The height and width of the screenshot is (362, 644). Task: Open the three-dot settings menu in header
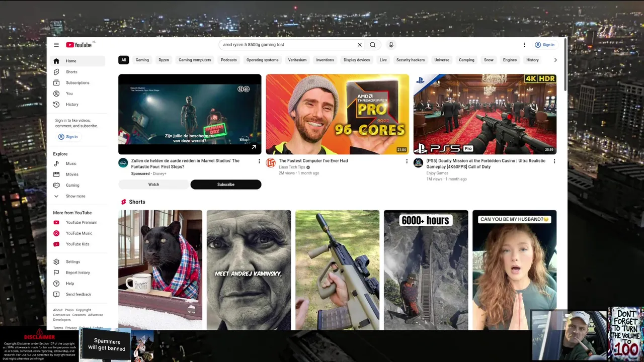coord(524,45)
